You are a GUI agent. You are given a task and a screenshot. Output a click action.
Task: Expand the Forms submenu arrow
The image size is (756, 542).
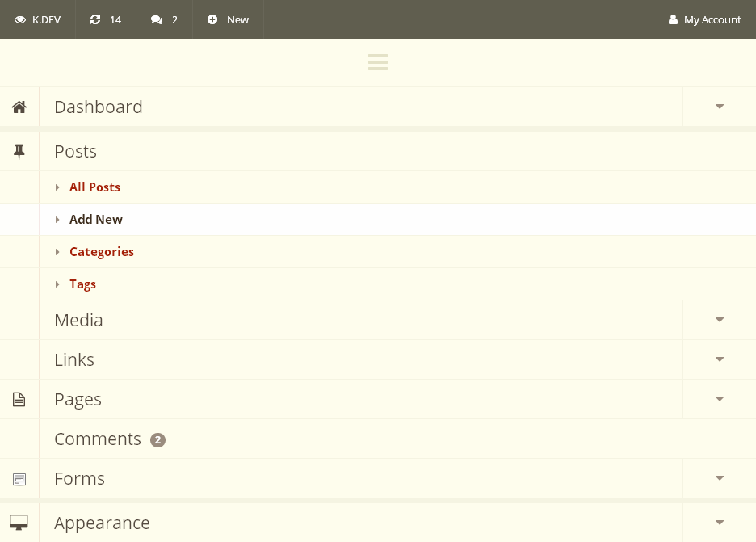pos(720,478)
